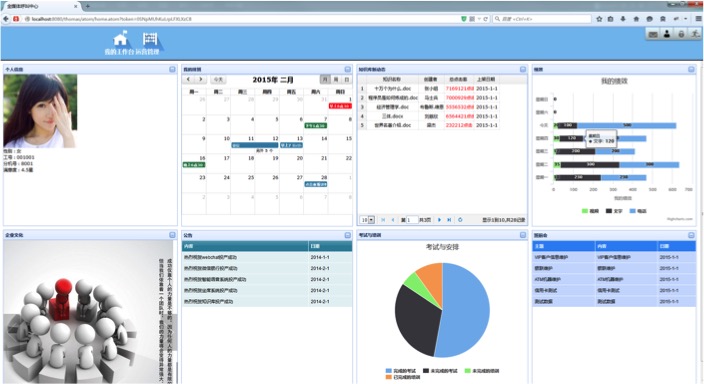
Task: Toggle the green series in the bar chart legend
Action: tap(590, 211)
